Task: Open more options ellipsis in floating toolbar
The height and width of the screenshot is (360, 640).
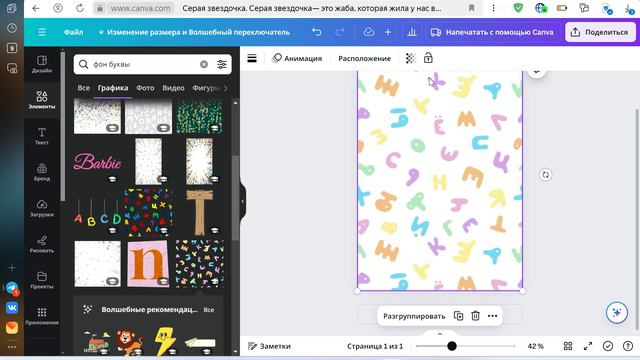Action: [493, 316]
